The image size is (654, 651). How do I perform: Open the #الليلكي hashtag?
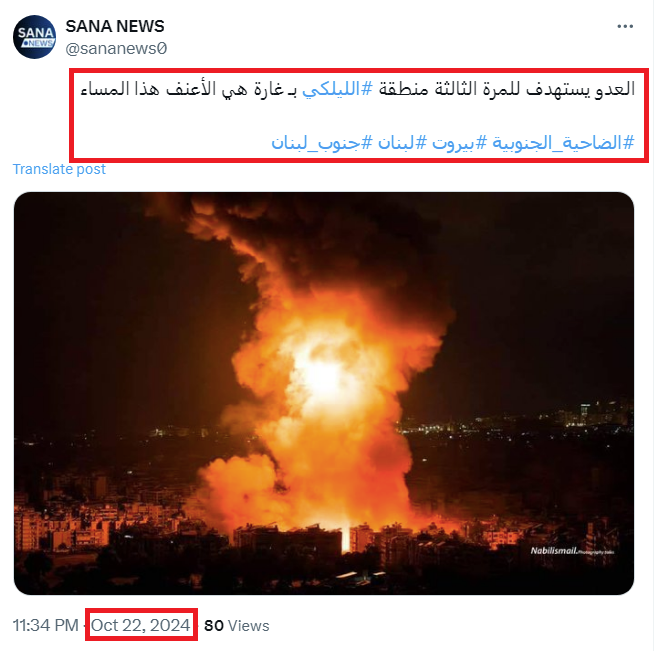pos(337,89)
